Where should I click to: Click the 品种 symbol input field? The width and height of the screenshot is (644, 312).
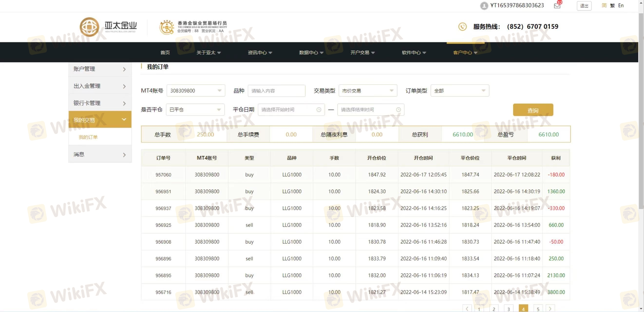point(276,91)
